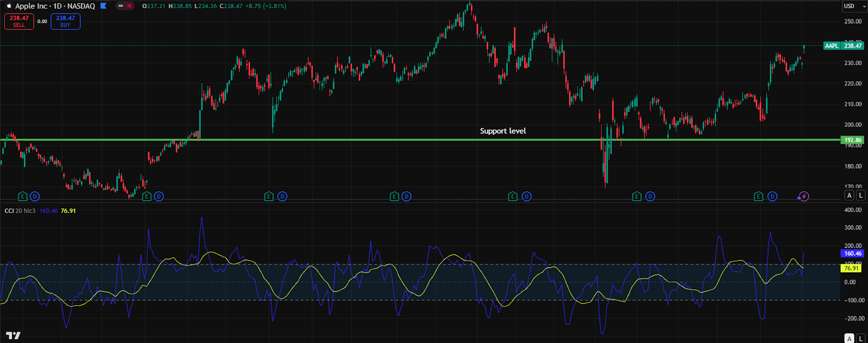Viewport: 868px width, 343px height.
Task: Toggle log scale L on price chart
Action: (x=860, y=196)
